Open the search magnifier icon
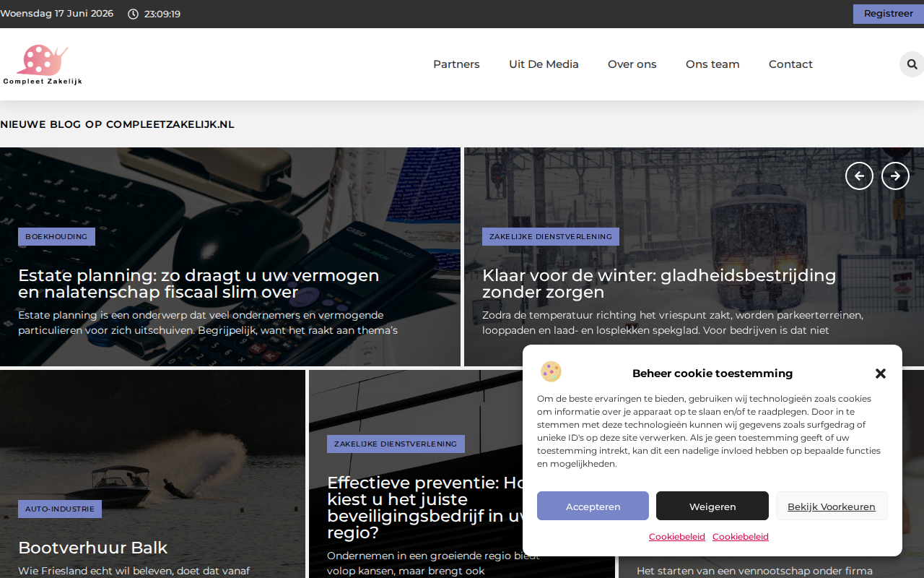The image size is (924, 578). coord(912,64)
